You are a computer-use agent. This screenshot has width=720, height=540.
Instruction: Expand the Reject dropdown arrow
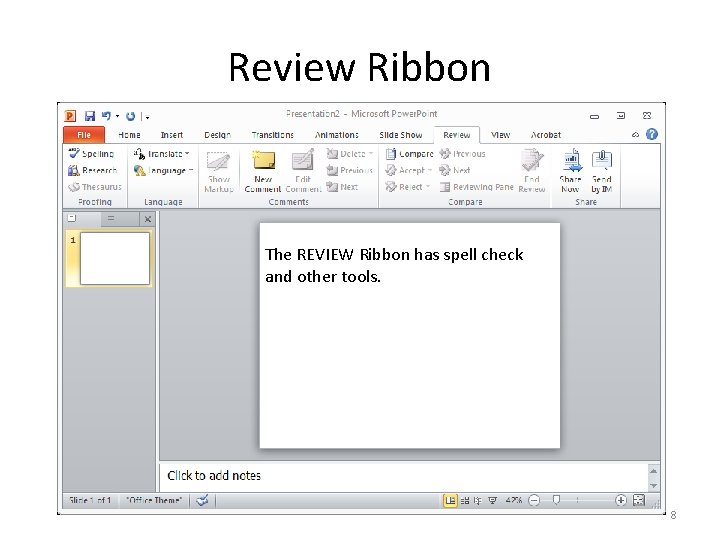(428, 187)
